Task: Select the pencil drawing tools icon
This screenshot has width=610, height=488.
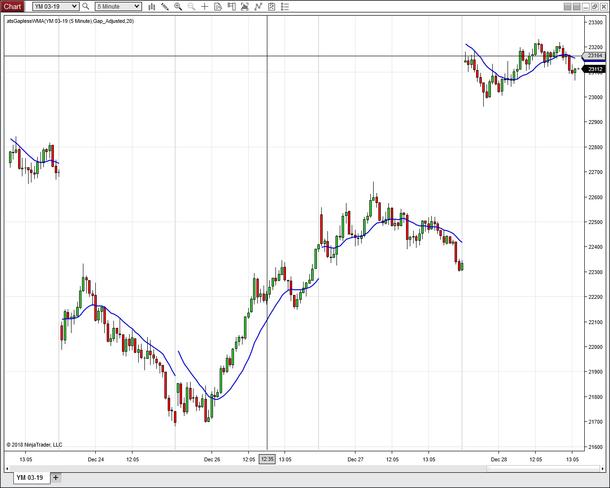Action: pyautogui.click(x=165, y=7)
